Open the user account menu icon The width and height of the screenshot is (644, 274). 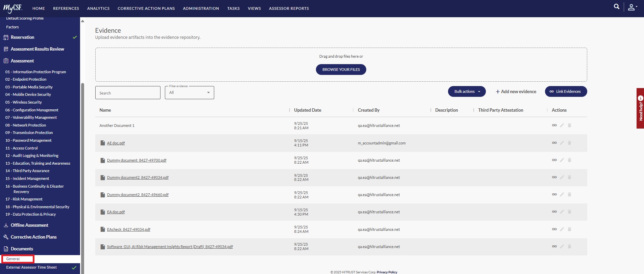632,7
